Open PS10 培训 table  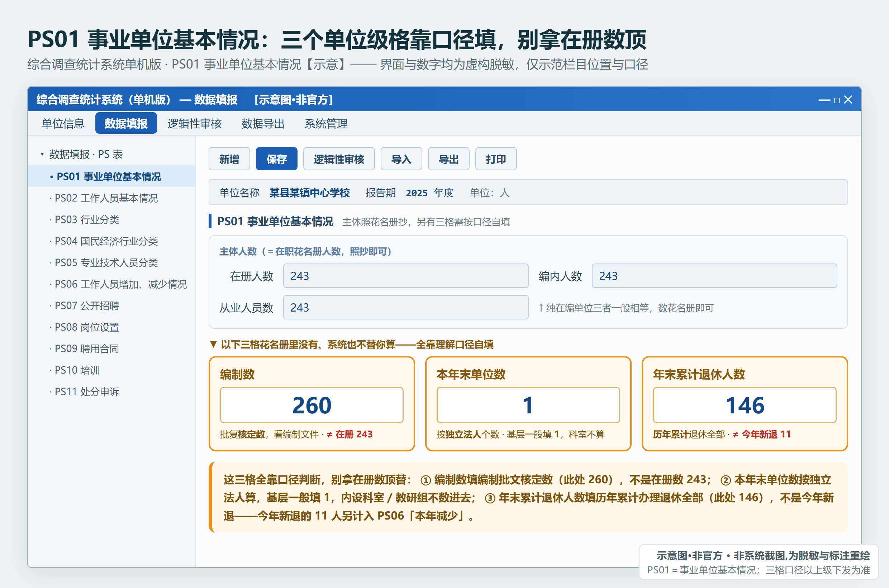pos(111,370)
